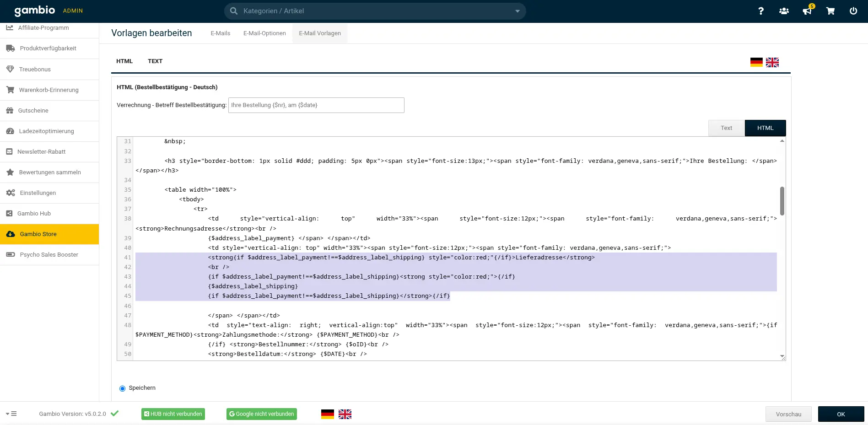Click the Vorschau preview button

pyautogui.click(x=788, y=414)
